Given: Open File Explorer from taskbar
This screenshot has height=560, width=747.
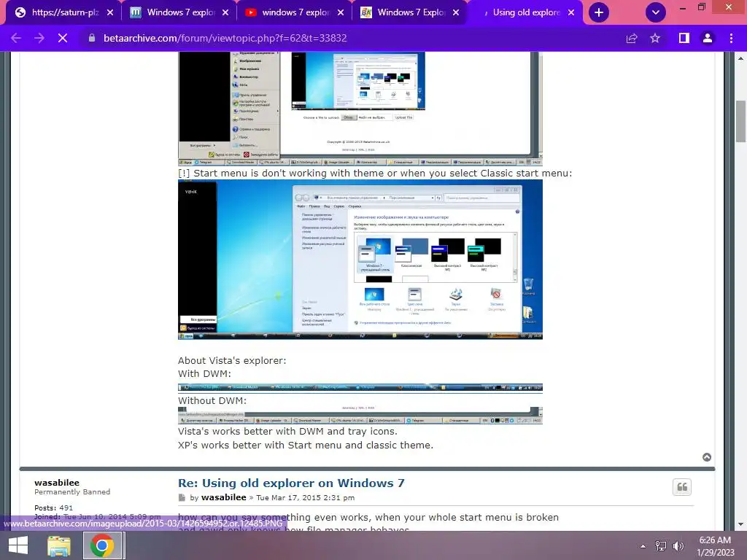Looking at the screenshot, I should [59, 545].
